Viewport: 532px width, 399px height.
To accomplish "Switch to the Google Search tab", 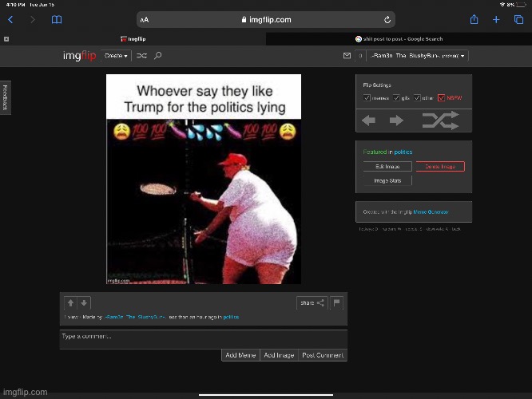I will 399,39.
